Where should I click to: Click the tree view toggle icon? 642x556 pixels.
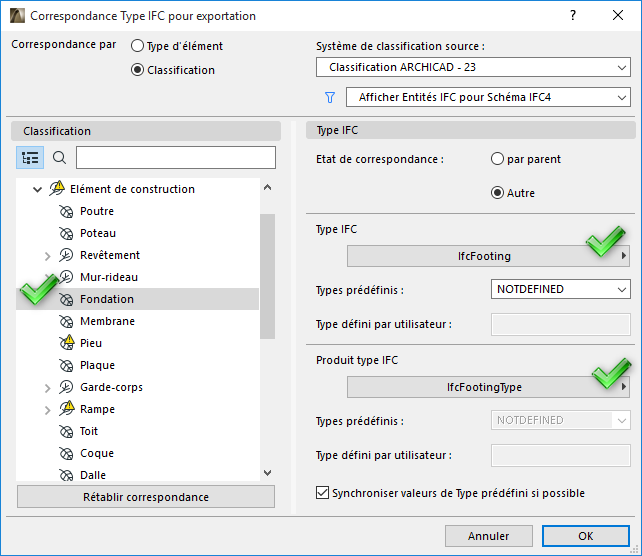click(30, 158)
